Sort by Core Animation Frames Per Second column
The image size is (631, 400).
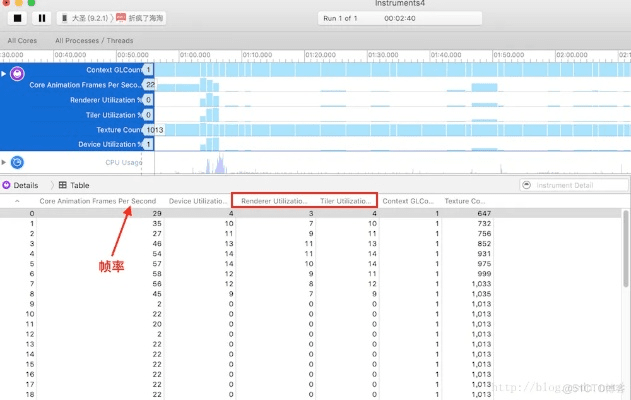tap(97, 201)
